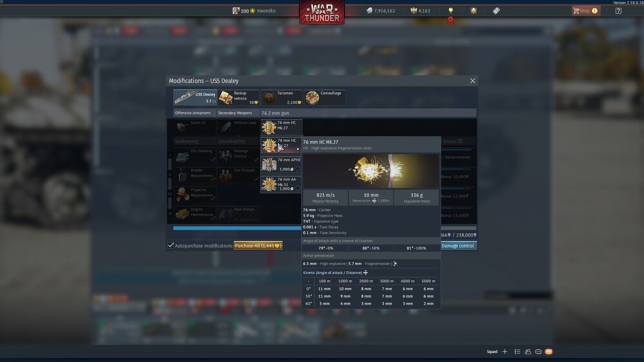644x362 pixels.
Task: Choose the 76 mm HC Mk.27 radio option
Action: [x=298, y=149]
